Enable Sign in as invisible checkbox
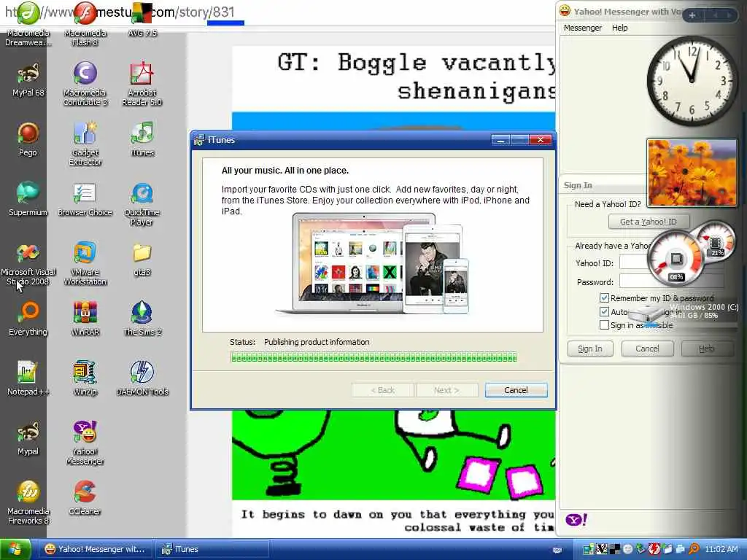The image size is (747, 560). (x=604, y=325)
